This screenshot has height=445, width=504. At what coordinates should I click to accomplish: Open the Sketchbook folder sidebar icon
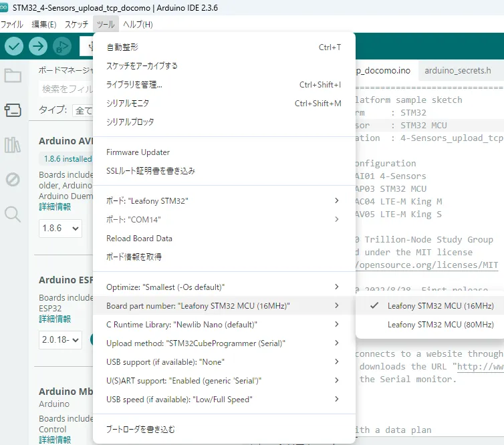point(13,75)
